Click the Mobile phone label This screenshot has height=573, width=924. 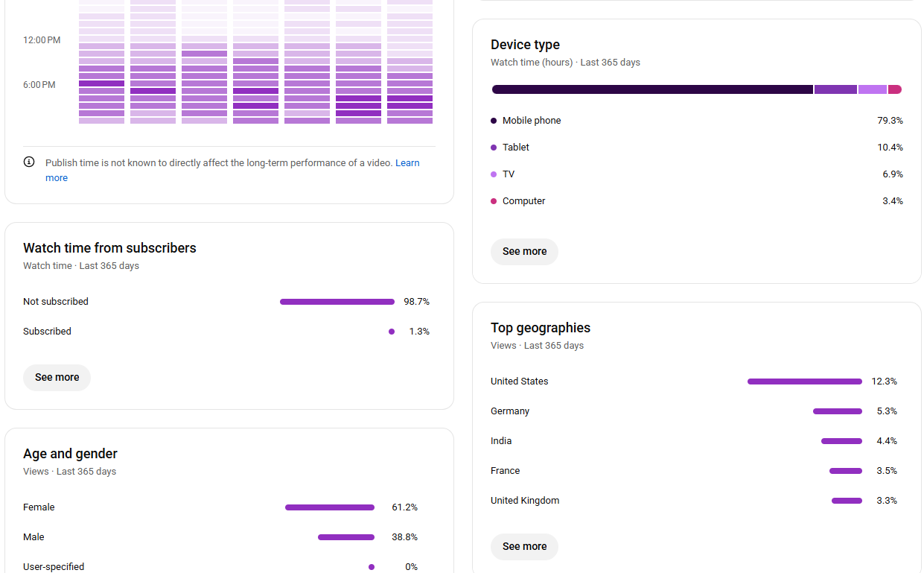click(x=532, y=121)
